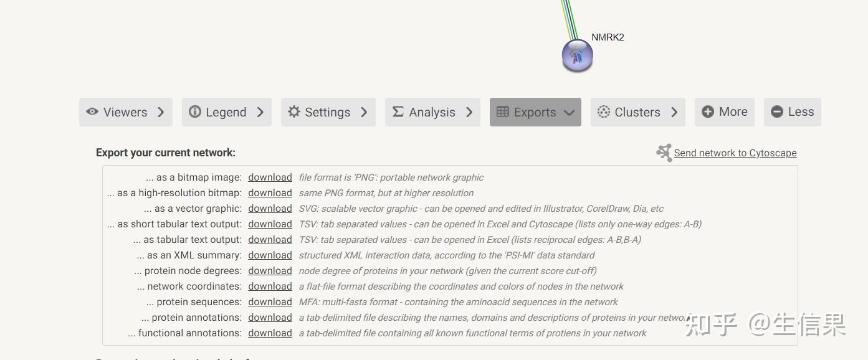Select the eye icon on Viewers
The width and height of the screenshot is (868, 360).
[x=93, y=112]
